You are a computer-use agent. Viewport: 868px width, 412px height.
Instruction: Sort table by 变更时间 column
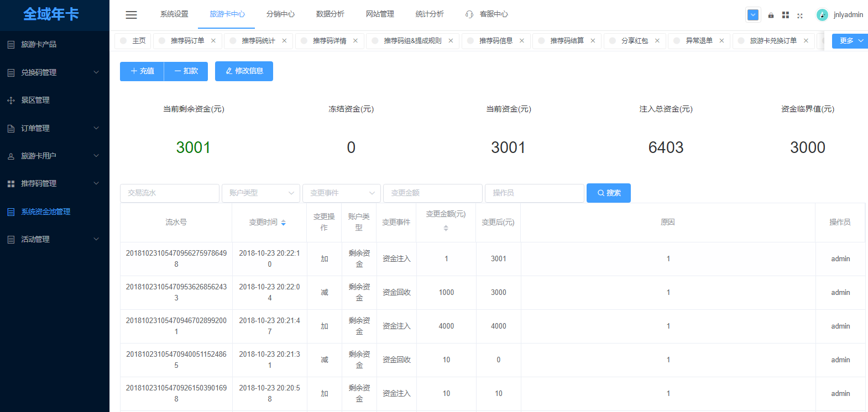click(283, 223)
